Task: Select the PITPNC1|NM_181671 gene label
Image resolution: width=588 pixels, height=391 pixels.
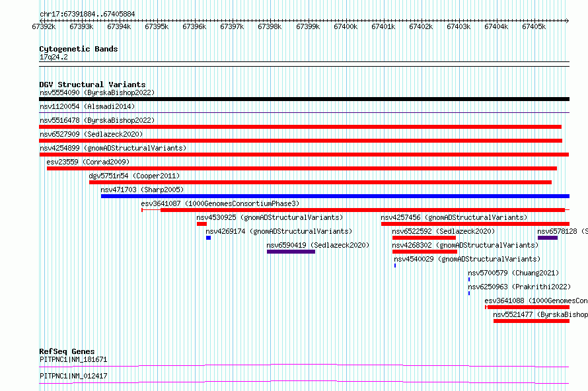Action: [73, 359]
